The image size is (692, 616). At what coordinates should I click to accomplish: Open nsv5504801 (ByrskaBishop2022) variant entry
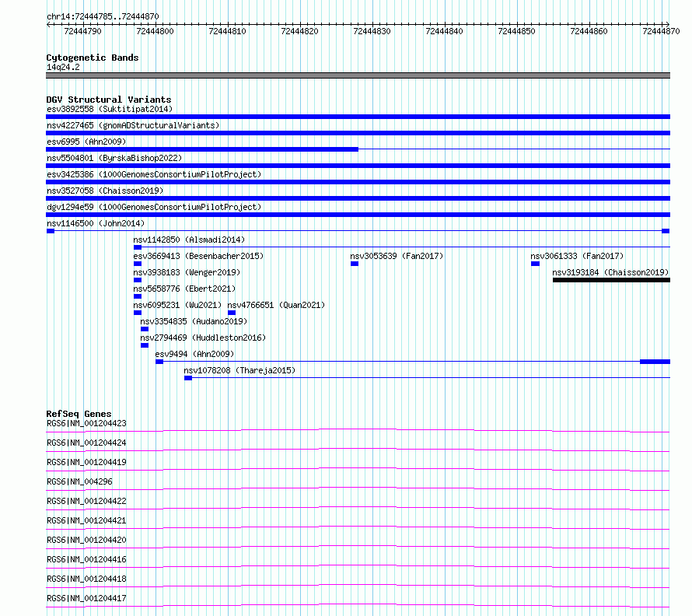[x=114, y=158]
